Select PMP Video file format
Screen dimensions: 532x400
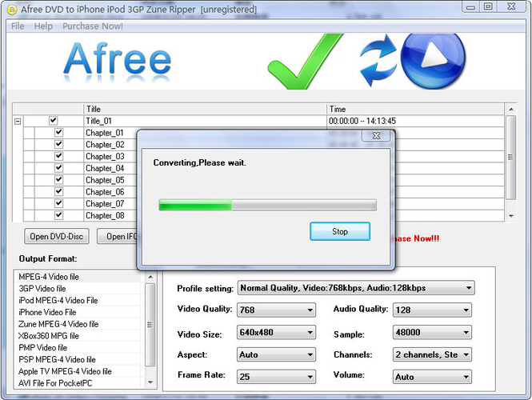pos(78,348)
